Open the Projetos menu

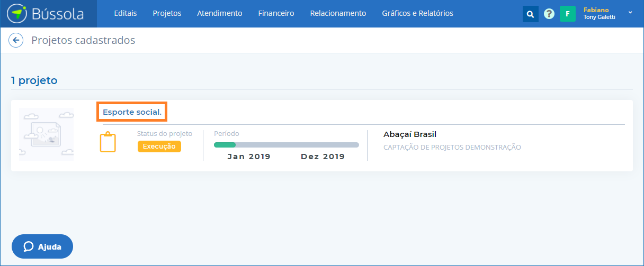[x=167, y=13]
